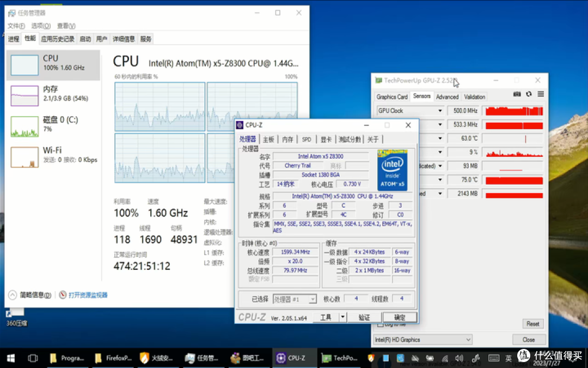Screen dimensions: 588x368
Task: Open the Windows Start menu
Action: click(10, 358)
